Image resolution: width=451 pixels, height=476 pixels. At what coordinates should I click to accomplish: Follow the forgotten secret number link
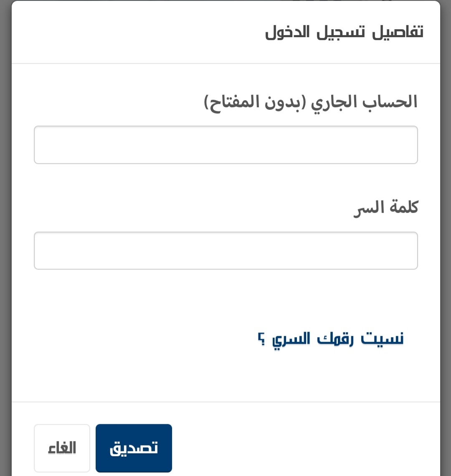(x=331, y=339)
